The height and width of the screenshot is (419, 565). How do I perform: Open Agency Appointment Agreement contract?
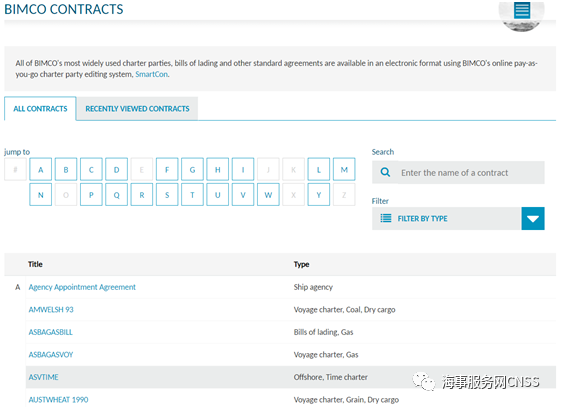click(x=82, y=287)
